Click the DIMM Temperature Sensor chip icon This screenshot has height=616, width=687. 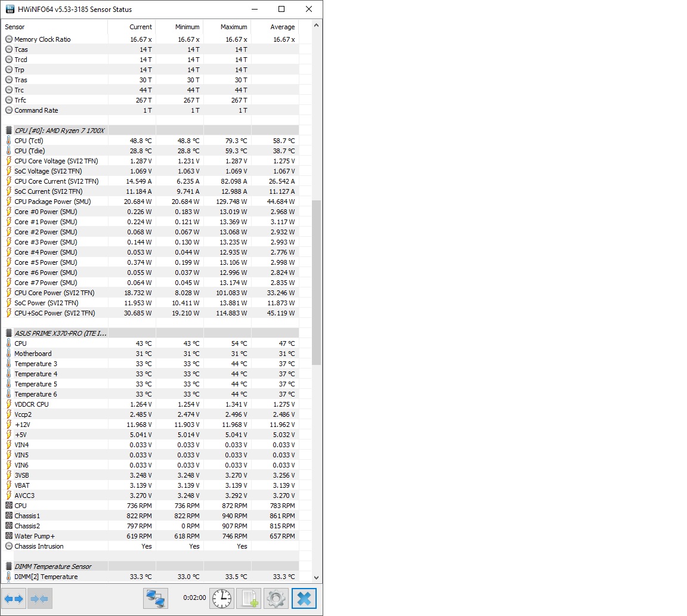coord(9,567)
